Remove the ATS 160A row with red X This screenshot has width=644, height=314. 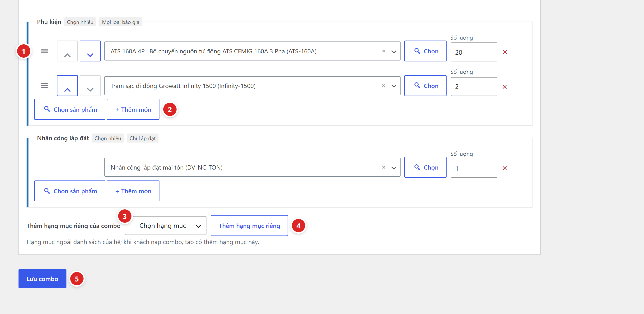(505, 52)
